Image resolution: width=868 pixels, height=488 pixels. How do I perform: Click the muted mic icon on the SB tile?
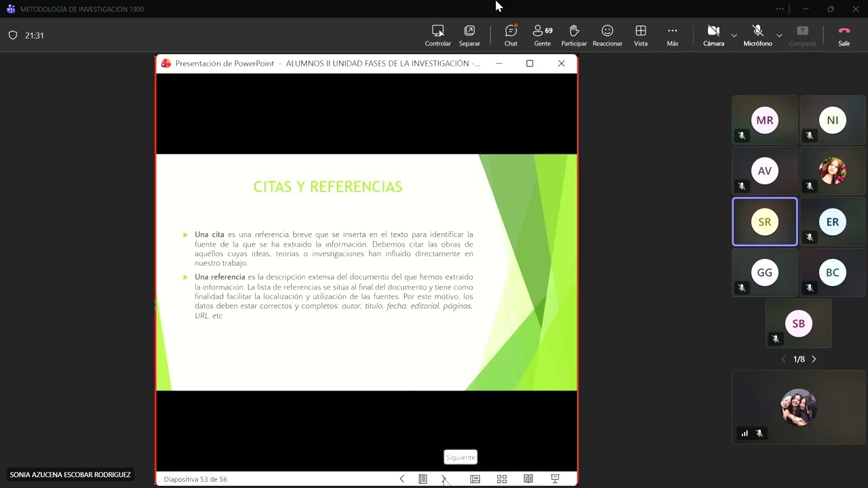tap(776, 339)
